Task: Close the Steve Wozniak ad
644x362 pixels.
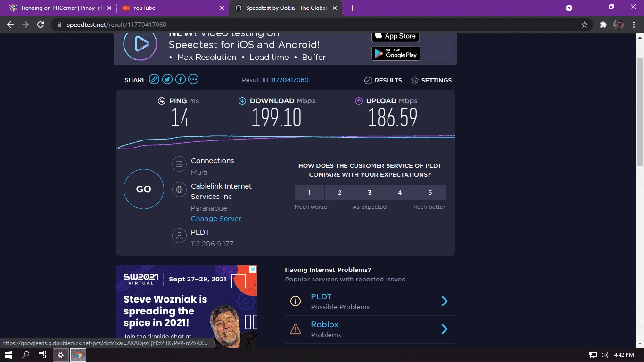Action: 253,270
